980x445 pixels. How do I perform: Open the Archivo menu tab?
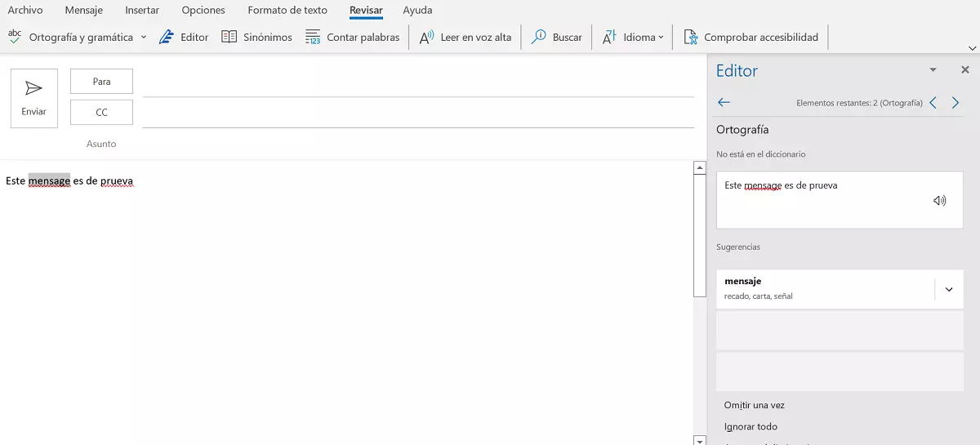coord(25,11)
